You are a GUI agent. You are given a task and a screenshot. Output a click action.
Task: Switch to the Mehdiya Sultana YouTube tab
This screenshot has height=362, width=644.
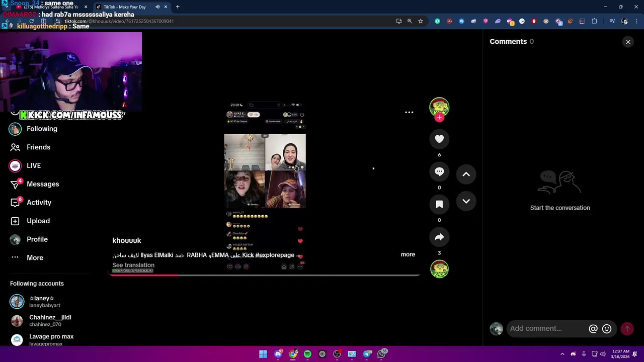(52, 7)
